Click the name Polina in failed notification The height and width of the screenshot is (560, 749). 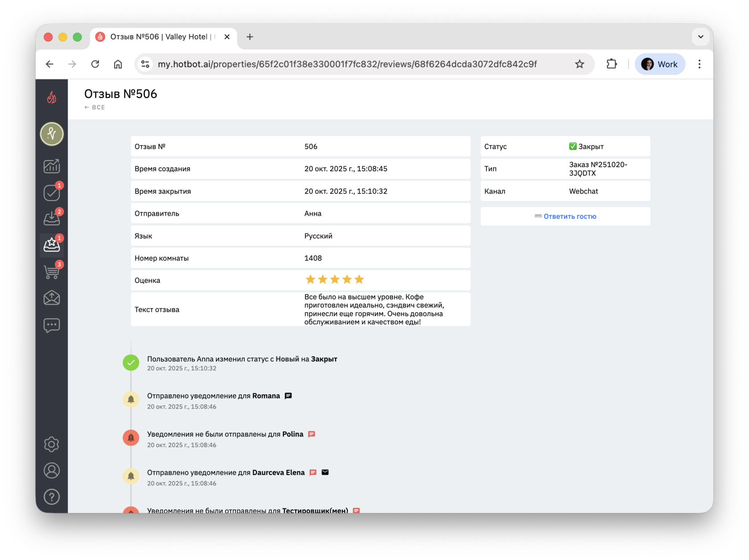tap(293, 434)
